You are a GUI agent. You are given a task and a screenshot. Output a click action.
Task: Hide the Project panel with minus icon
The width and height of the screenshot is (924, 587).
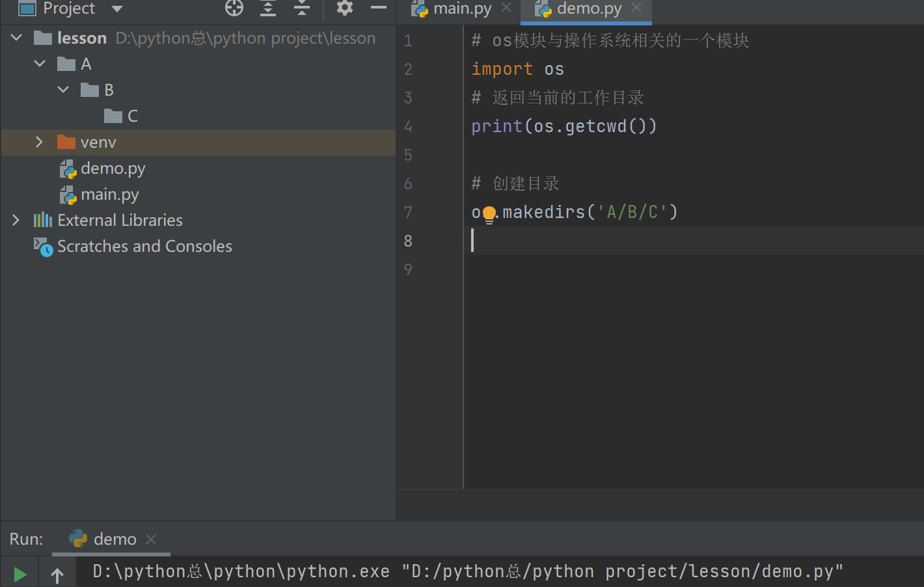coord(379,8)
